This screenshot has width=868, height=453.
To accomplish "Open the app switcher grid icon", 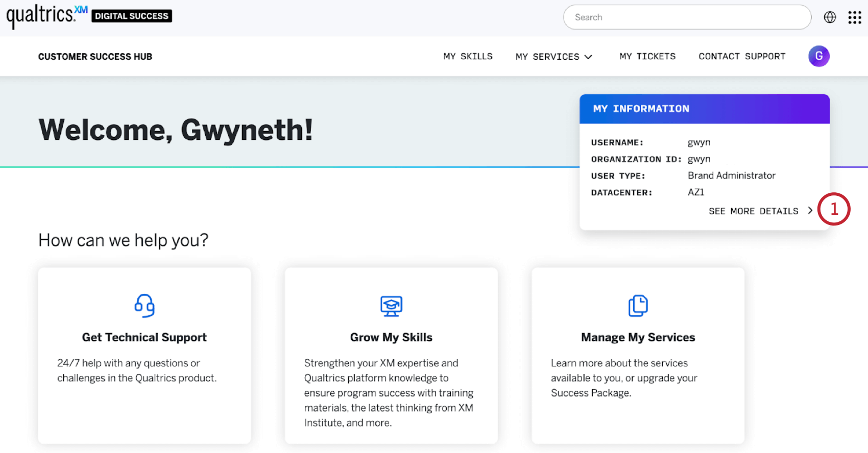I will (x=855, y=17).
